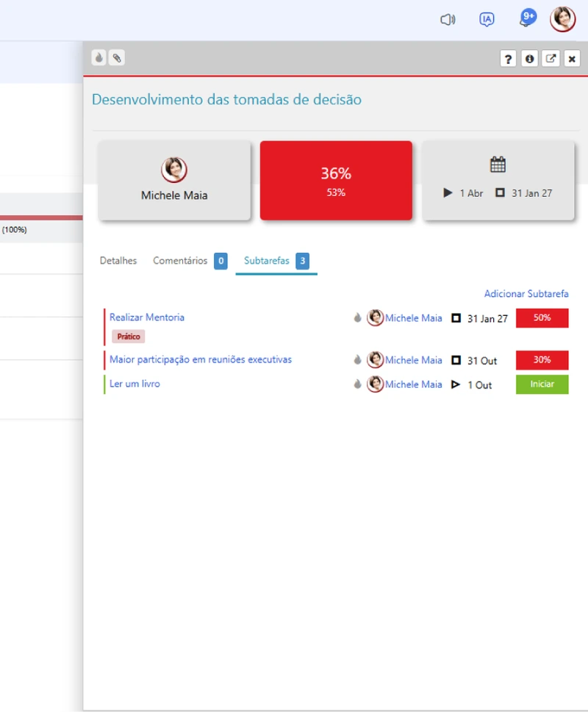This screenshot has height=712, width=588.
Task: Switch to the Detalhes tab
Action: coord(118,261)
